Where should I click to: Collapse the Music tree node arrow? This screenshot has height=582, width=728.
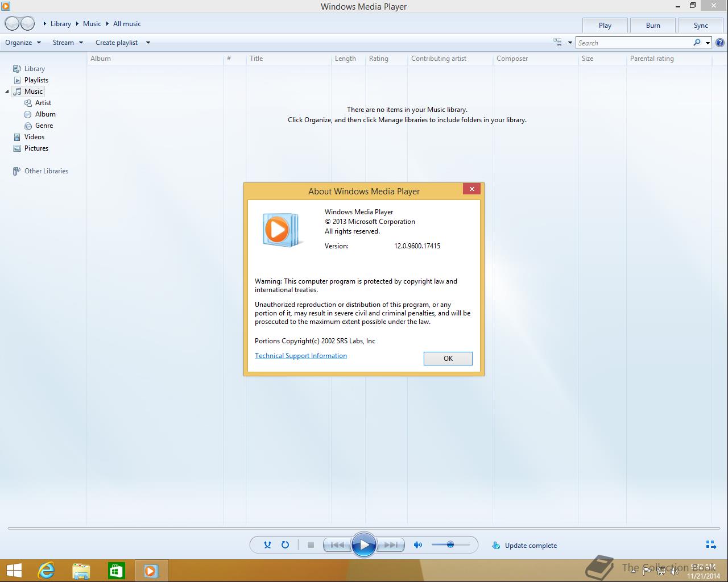(7, 92)
